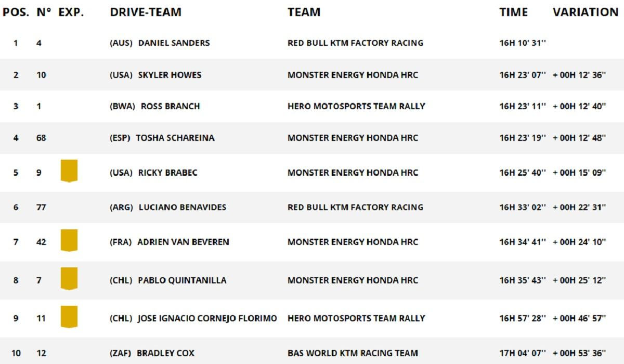Click Red Bull KTM Factory Racing for Sanders
The height and width of the screenshot is (364, 624).
click(x=355, y=43)
